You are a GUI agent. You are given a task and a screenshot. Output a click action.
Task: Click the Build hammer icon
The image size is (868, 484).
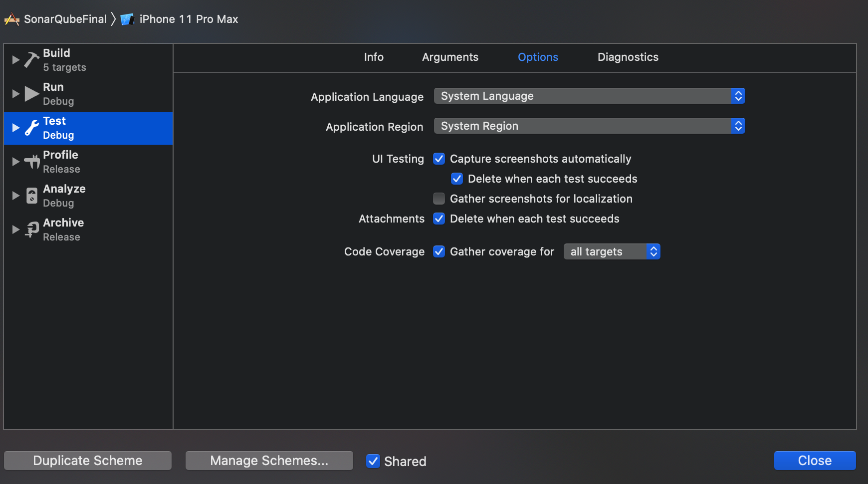click(x=31, y=60)
